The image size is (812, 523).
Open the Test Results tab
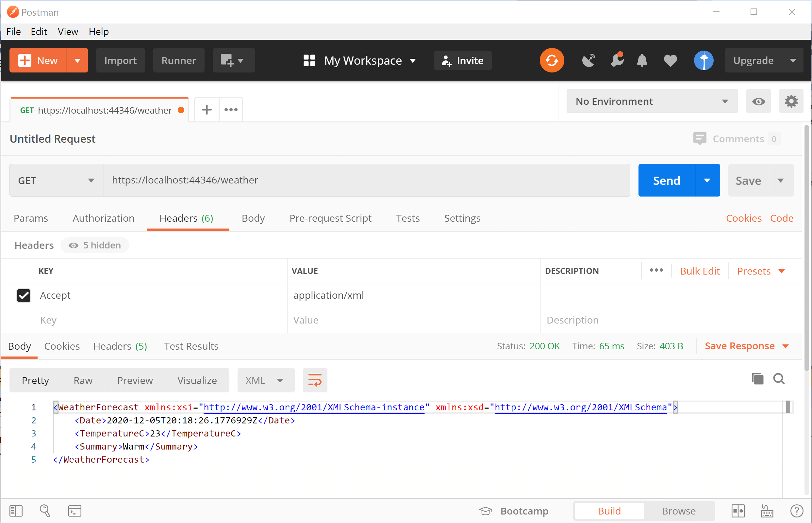191,346
